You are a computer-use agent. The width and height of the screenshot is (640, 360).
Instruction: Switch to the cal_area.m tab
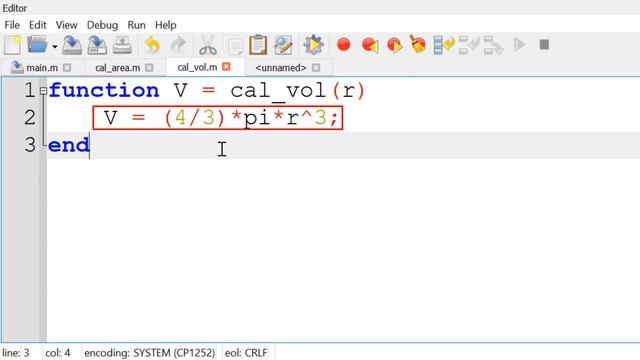(x=118, y=67)
